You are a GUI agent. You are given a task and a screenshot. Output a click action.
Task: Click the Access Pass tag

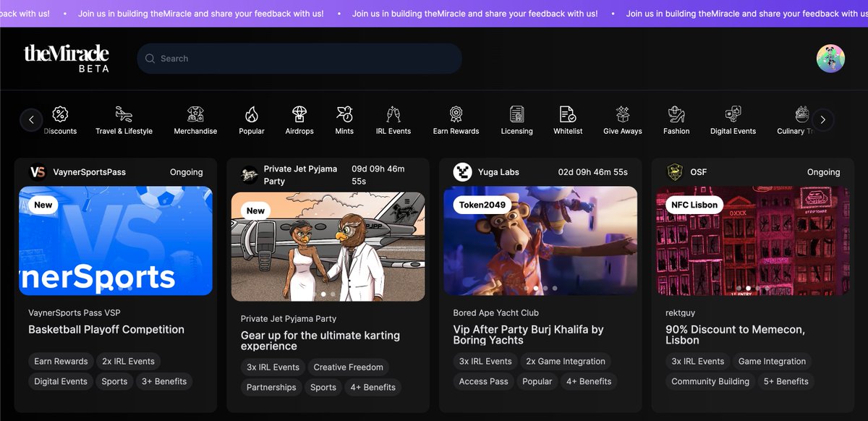tap(484, 381)
